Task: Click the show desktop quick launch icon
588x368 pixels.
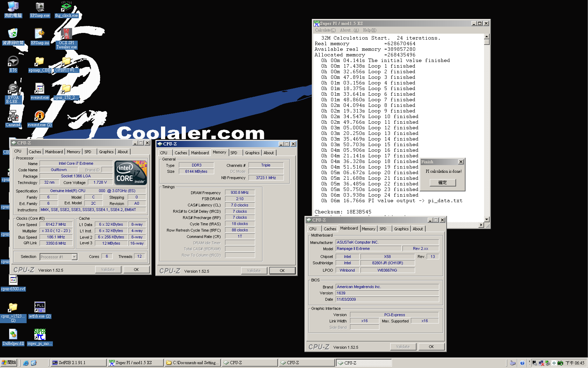Action: (34, 363)
